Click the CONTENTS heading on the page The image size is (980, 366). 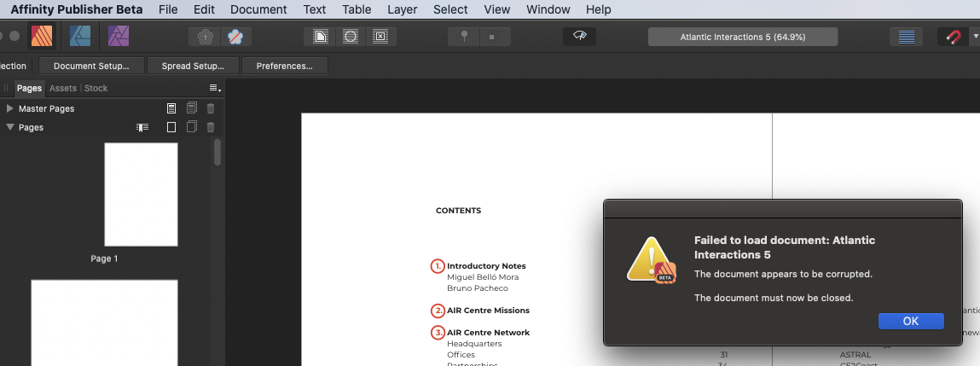(x=458, y=211)
